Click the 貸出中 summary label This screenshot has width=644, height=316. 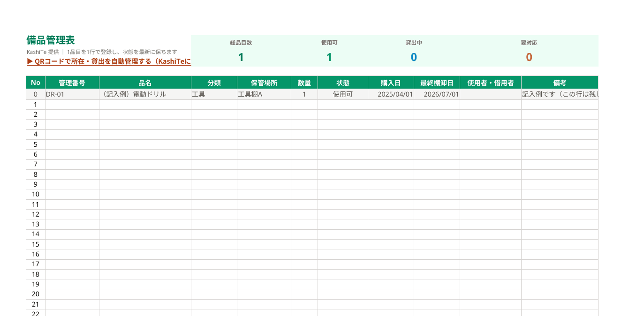(414, 43)
